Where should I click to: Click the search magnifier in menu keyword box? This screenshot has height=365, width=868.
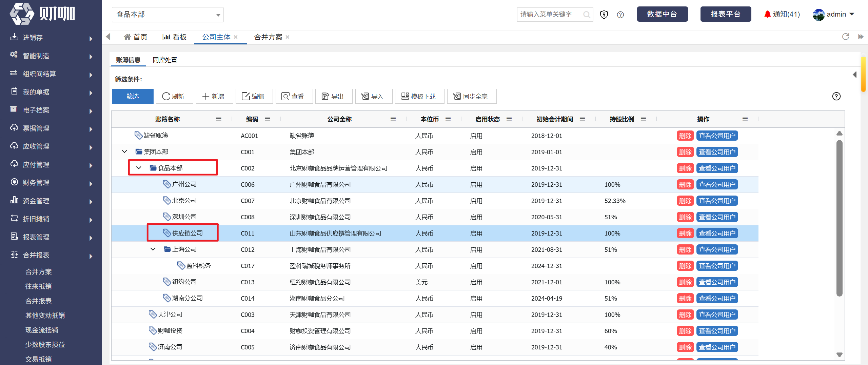click(587, 15)
